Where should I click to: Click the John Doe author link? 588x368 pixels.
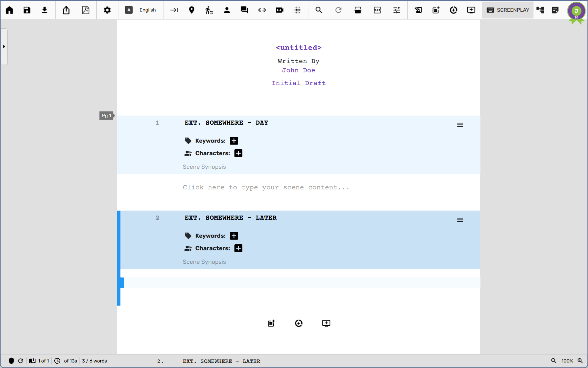coord(298,70)
